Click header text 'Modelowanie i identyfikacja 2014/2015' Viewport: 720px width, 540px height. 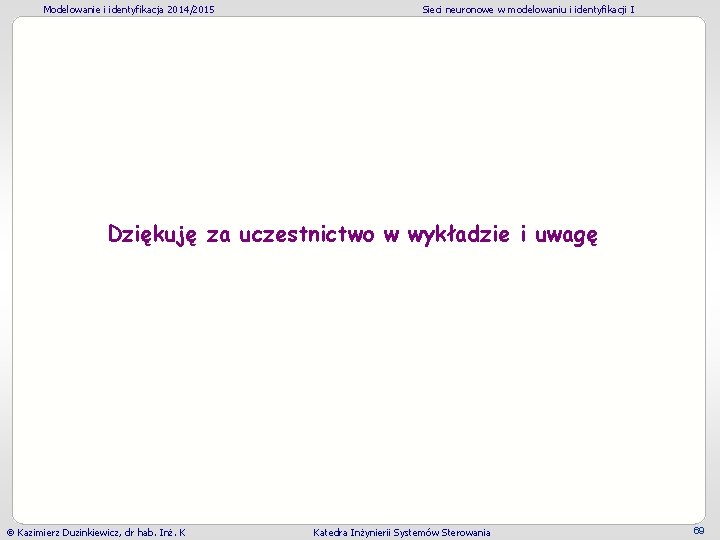[x=129, y=10]
